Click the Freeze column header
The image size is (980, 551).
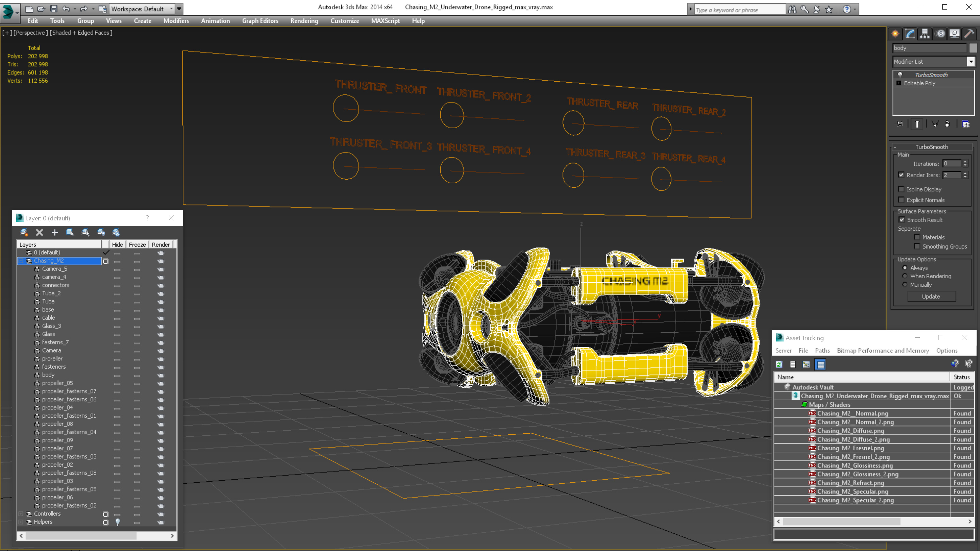pos(137,245)
